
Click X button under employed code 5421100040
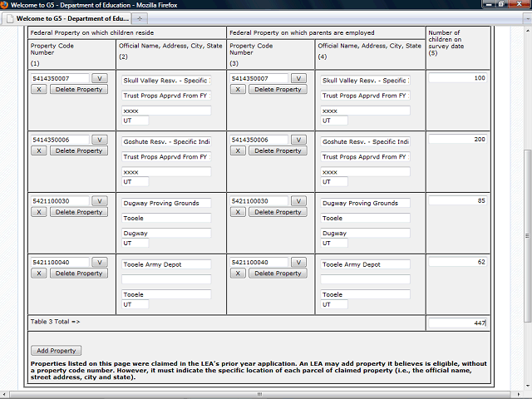(238, 273)
